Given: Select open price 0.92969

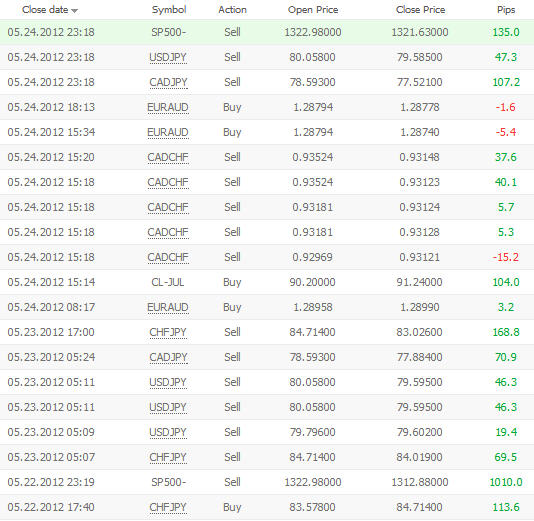Looking at the screenshot, I should coord(313,257).
